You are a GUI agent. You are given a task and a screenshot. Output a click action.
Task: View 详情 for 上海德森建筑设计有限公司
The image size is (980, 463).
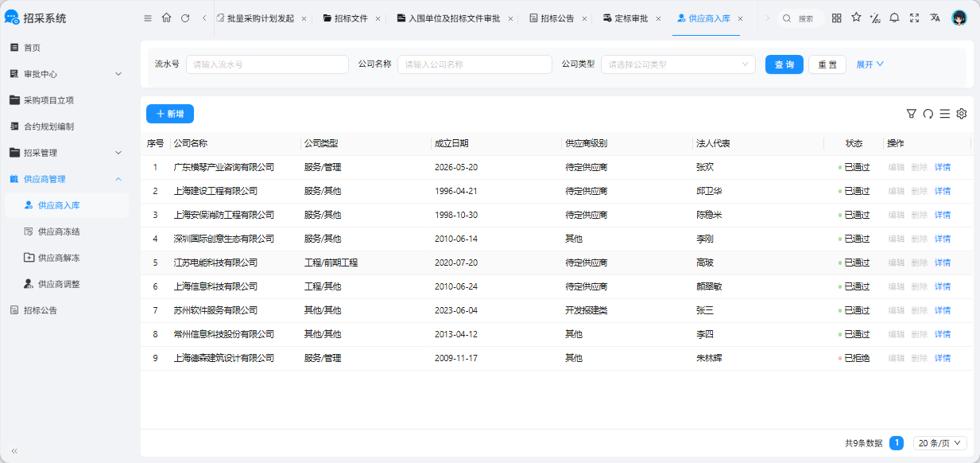pyautogui.click(x=943, y=358)
